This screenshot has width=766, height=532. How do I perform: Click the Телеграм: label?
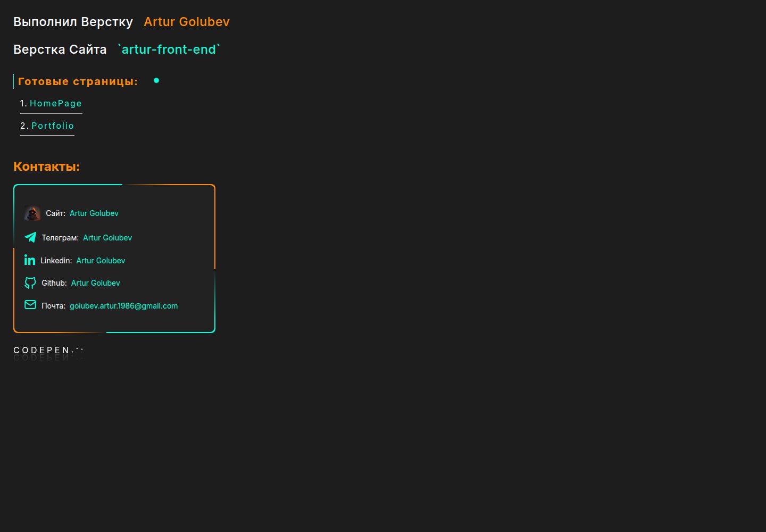point(60,238)
